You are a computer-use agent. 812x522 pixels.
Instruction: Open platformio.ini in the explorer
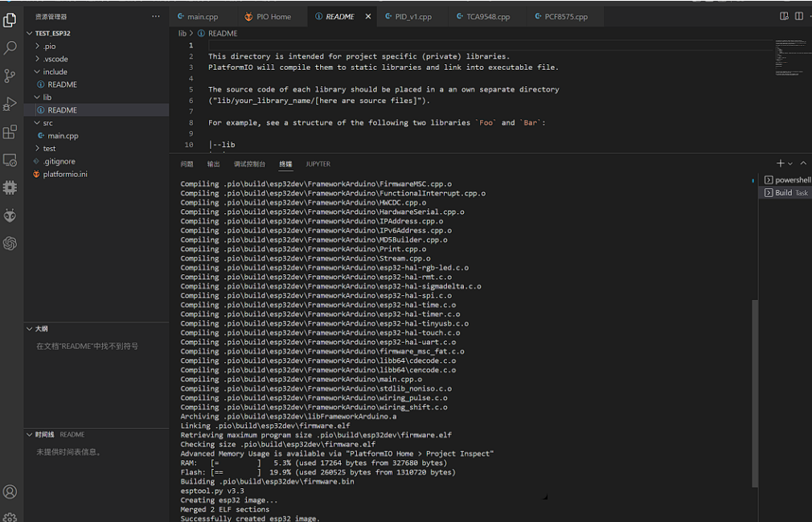click(65, 175)
